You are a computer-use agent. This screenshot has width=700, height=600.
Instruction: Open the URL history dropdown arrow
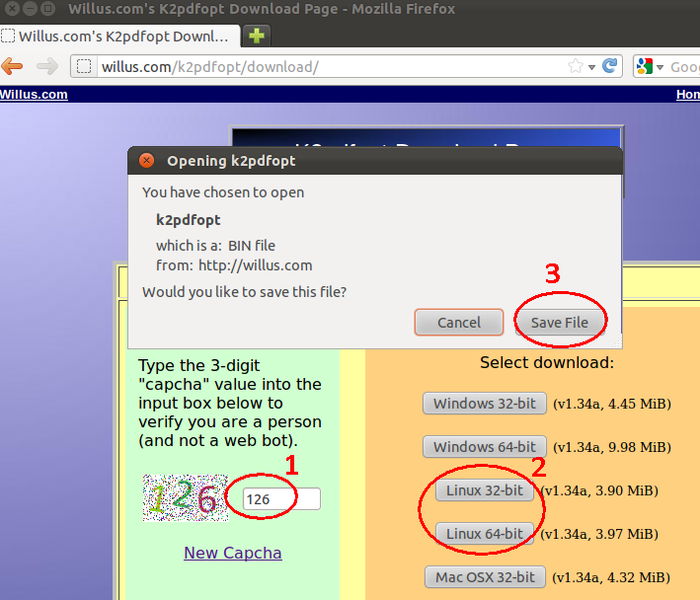coord(592,67)
